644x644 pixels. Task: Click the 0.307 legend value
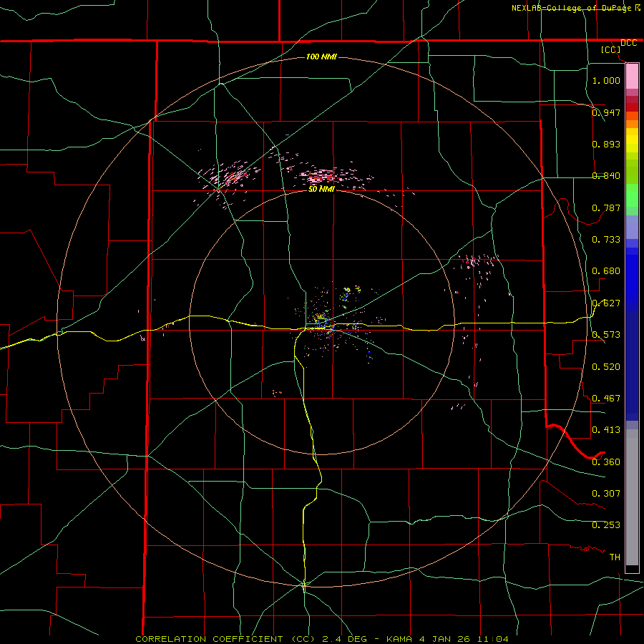[606, 493]
